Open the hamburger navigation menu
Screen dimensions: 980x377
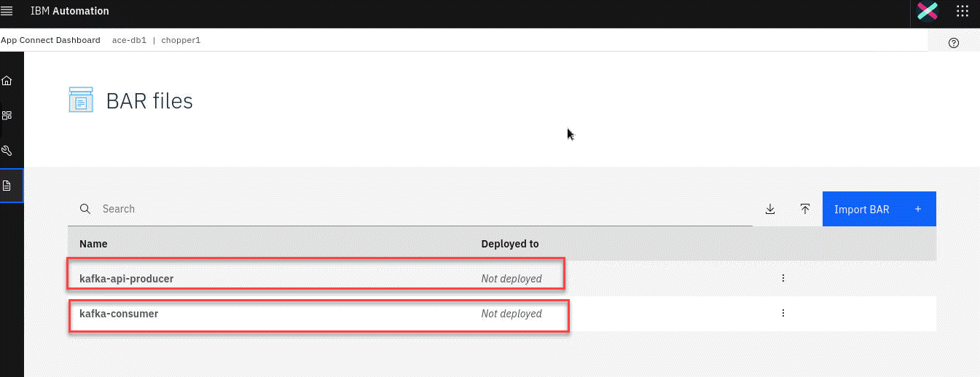click(7, 11)
